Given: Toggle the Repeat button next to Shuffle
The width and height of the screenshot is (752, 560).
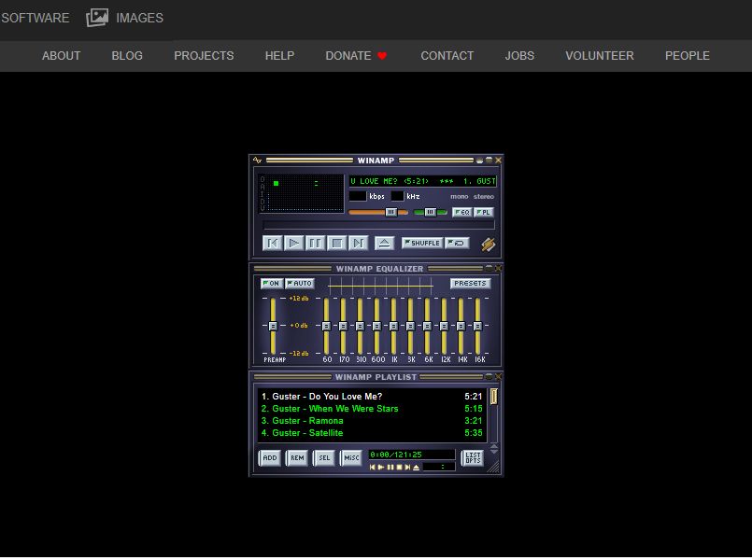Looking at the screenshot, I should pos(457,244).
